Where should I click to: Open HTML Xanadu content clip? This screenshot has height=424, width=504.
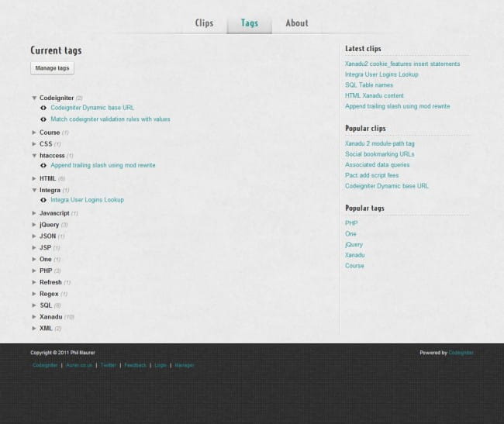(x=375, y=95)
